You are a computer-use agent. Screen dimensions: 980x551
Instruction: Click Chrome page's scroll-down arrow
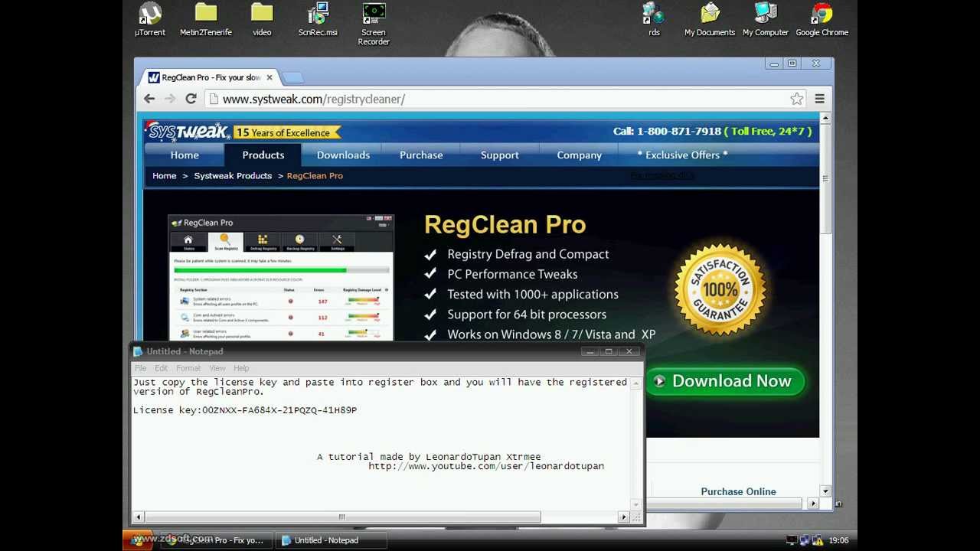coord(825,491)
